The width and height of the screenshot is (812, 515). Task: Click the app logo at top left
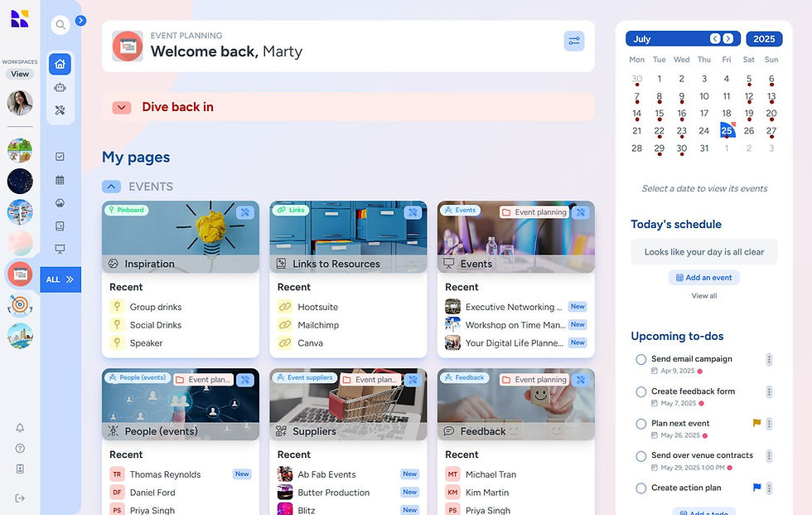20,18
